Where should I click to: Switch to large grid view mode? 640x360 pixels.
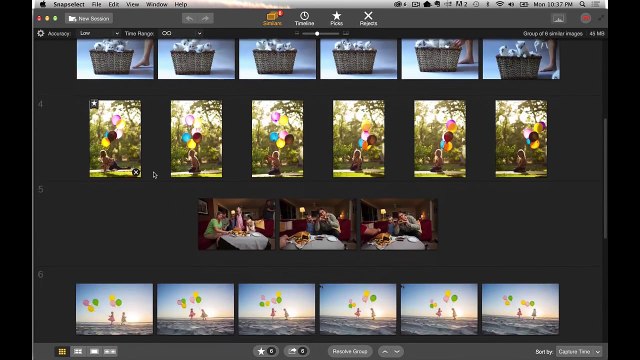(78, 351)
